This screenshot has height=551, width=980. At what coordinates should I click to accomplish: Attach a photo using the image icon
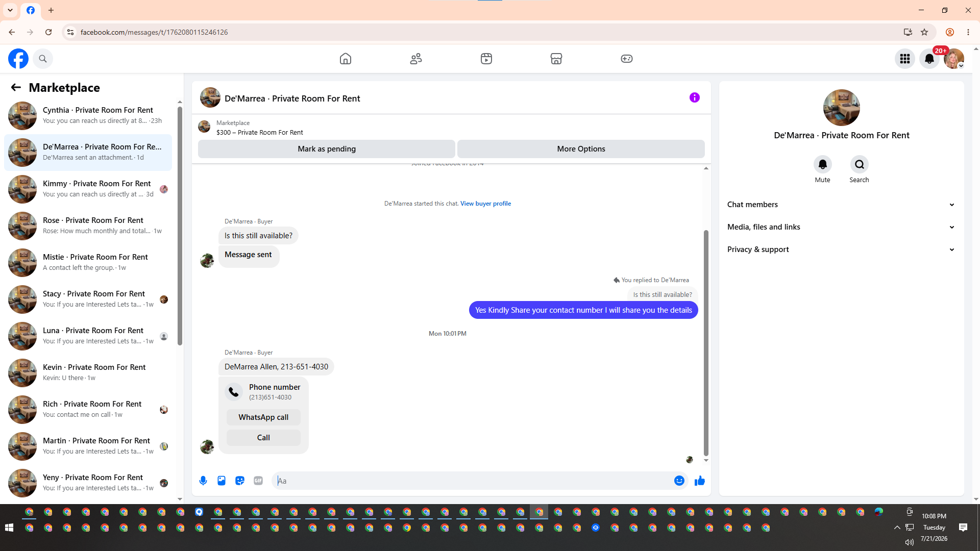pyautogui.click(x=222, y=481)
